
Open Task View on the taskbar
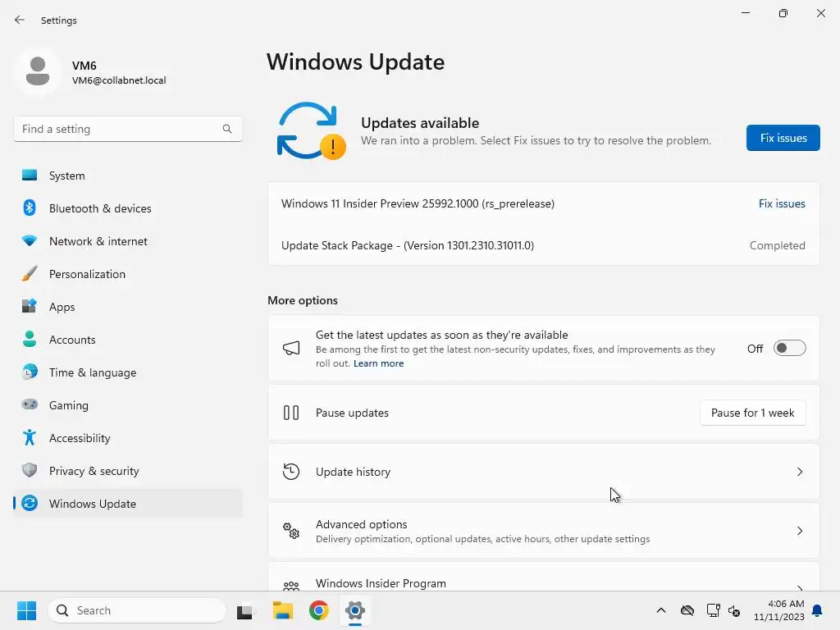pos(245,610)
